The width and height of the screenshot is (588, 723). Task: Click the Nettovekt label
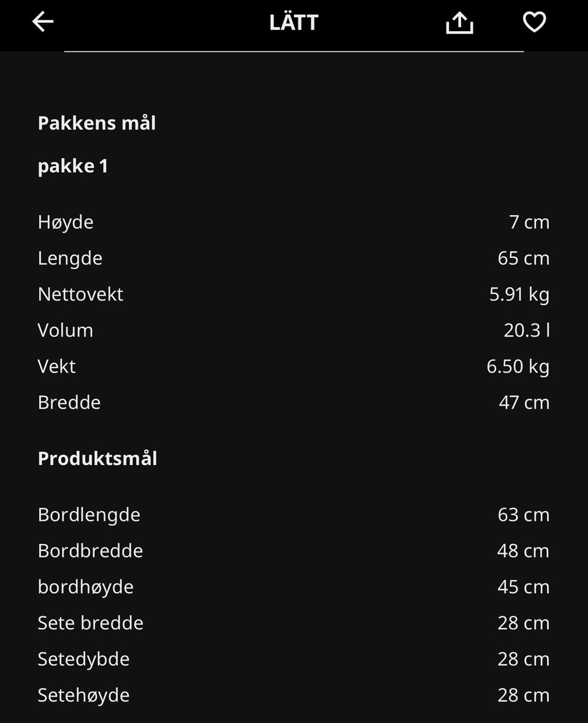(81, 294)
